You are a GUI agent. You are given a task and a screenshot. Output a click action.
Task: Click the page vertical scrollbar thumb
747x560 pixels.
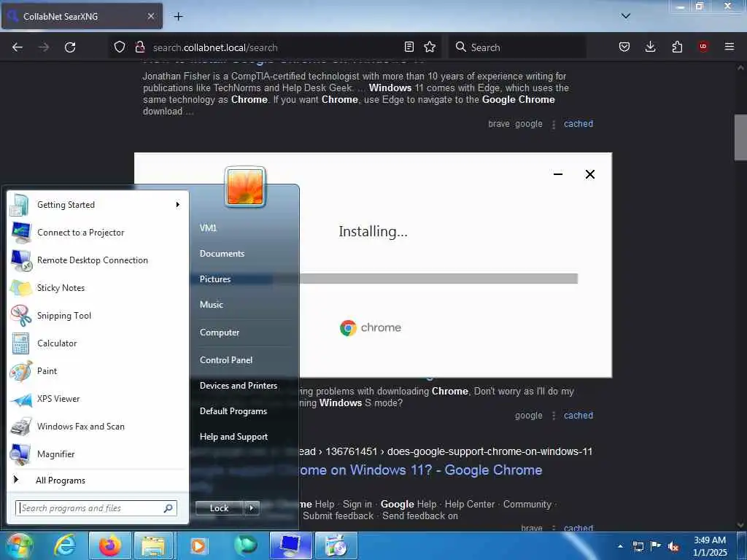(740, 137)
